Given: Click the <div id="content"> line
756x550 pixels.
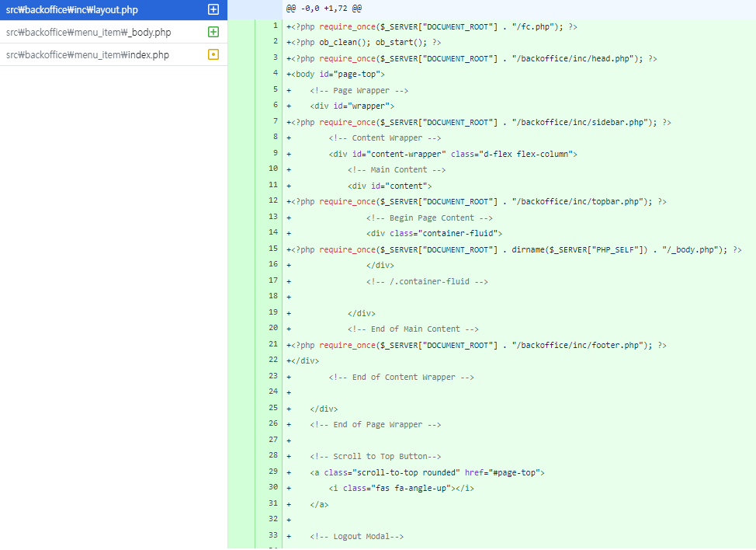Looking at the screenshot, I should coord(390,186).
